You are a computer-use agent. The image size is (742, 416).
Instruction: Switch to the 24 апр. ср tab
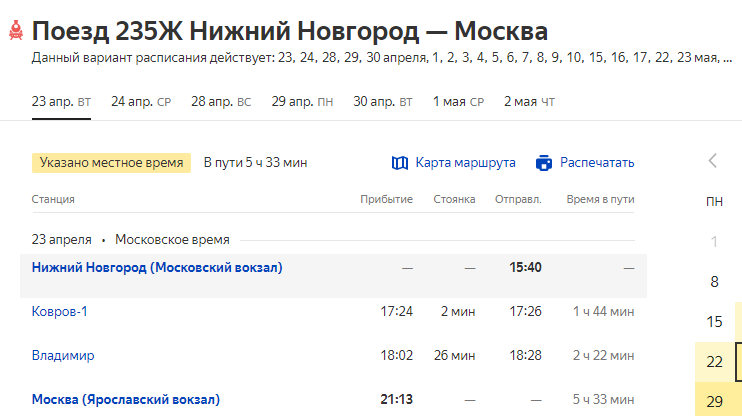[141, 101]
